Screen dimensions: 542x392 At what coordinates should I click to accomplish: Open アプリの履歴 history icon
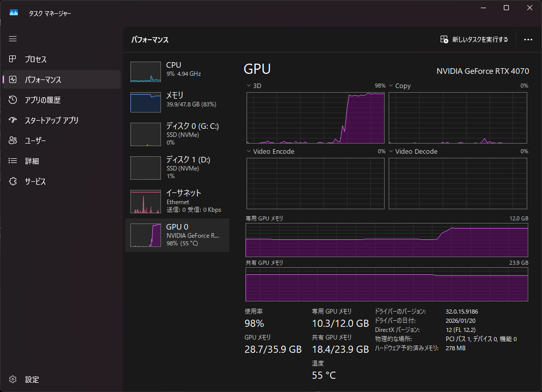13,100
